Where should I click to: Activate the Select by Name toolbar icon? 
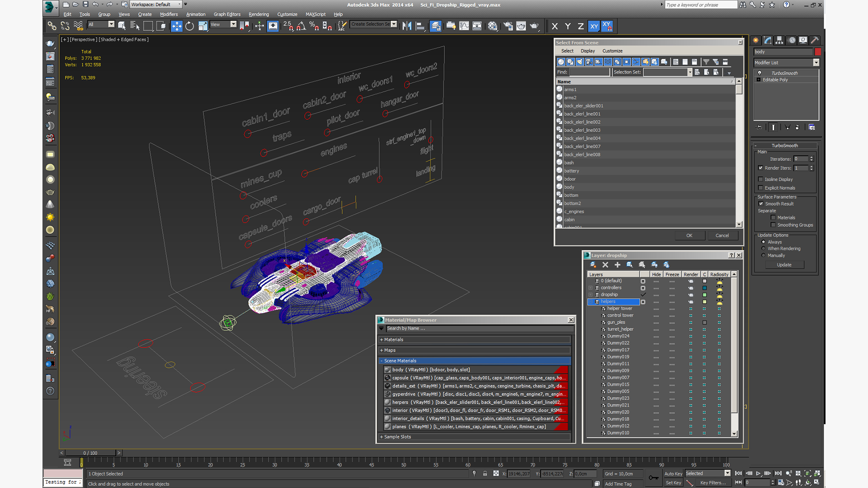[135, 26]
